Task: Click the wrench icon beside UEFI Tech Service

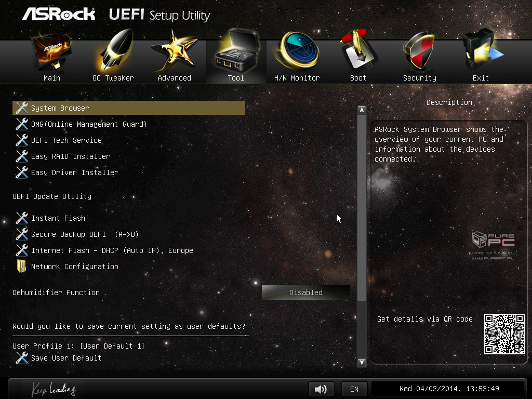Action: click(x=22, y=140)
